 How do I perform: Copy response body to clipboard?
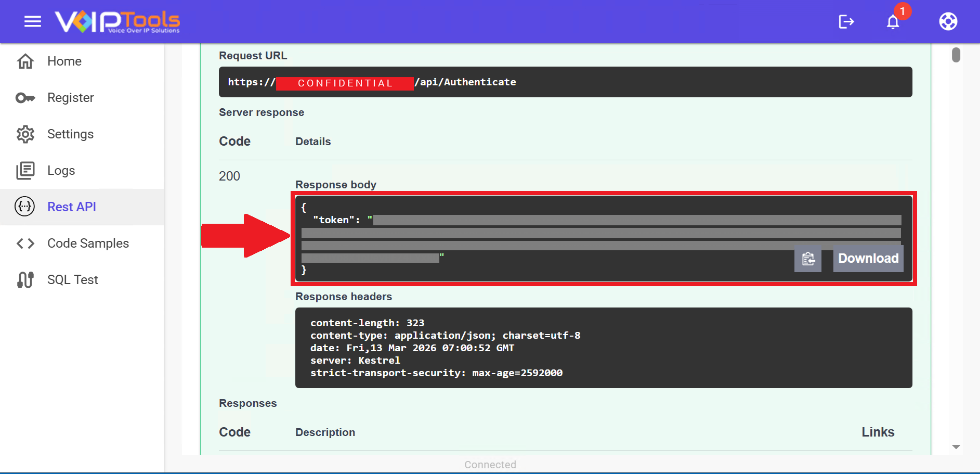[x=807, y=259]
